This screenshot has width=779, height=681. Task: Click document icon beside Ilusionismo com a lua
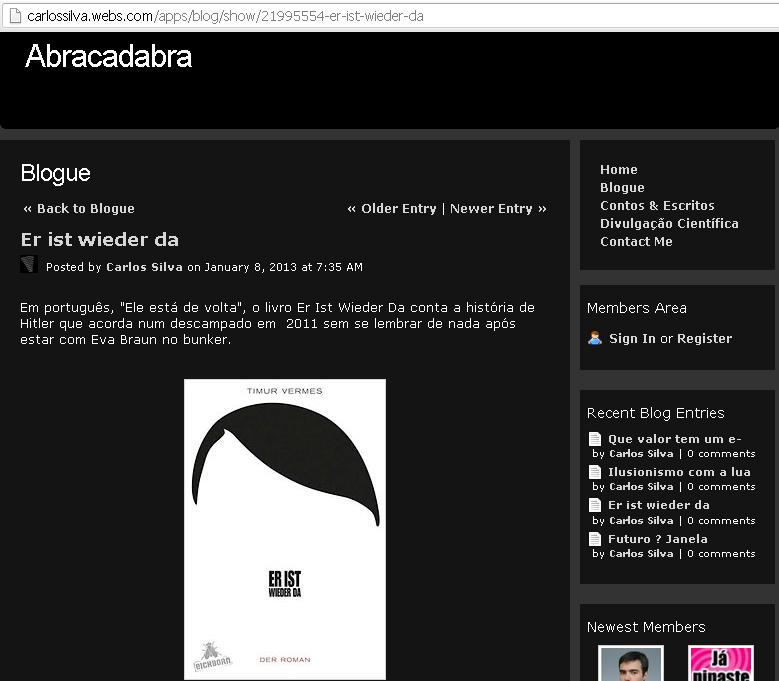[595, 472]
